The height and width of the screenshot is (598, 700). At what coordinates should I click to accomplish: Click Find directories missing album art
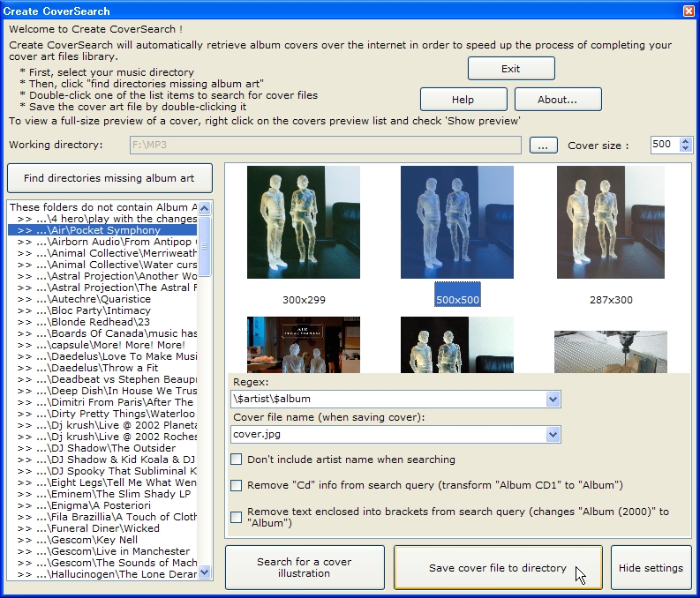(x=109, y=178)
